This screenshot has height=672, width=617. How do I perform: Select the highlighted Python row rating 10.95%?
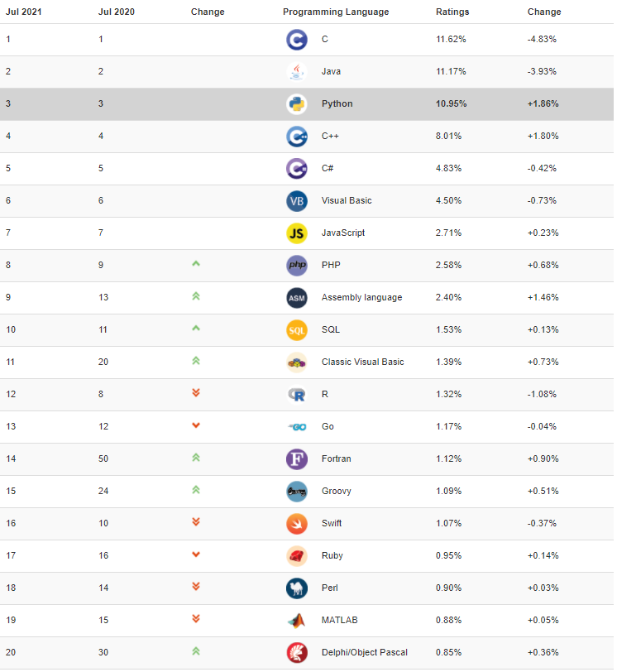(x=452, y=104)
